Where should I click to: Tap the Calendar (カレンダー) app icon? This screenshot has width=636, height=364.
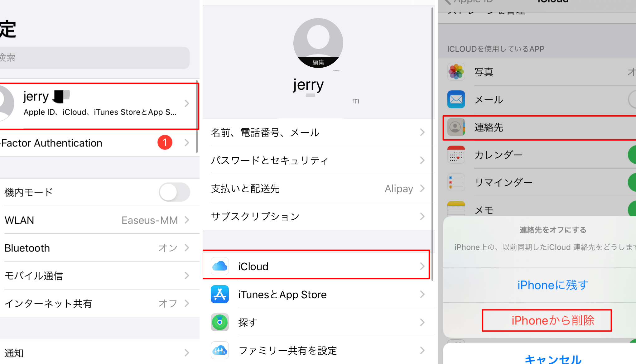coord(456,155)
